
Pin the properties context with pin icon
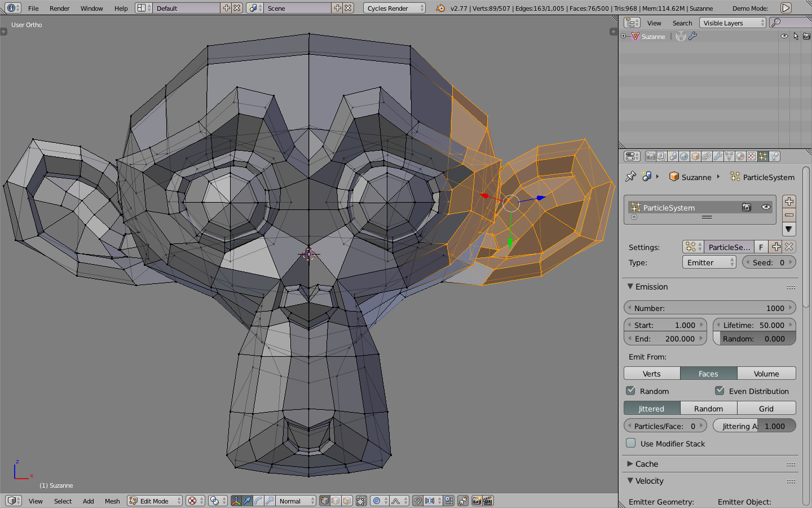[630, 177]
